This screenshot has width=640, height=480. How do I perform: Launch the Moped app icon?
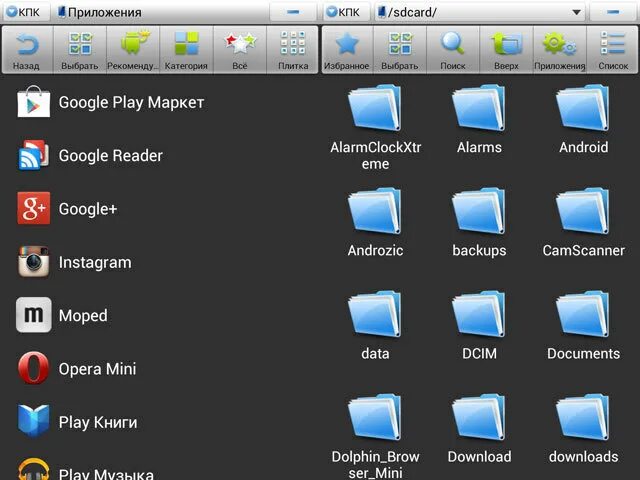33,315
